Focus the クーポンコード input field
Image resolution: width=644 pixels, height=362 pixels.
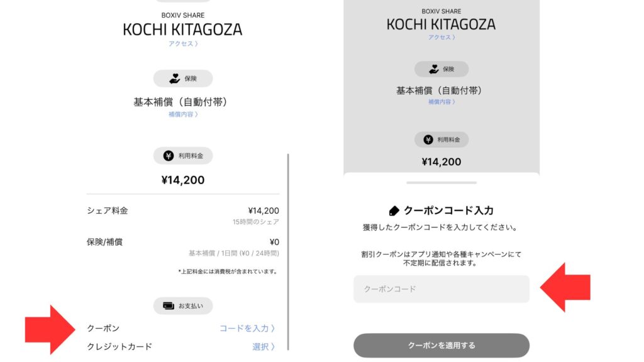pos(441,289)
